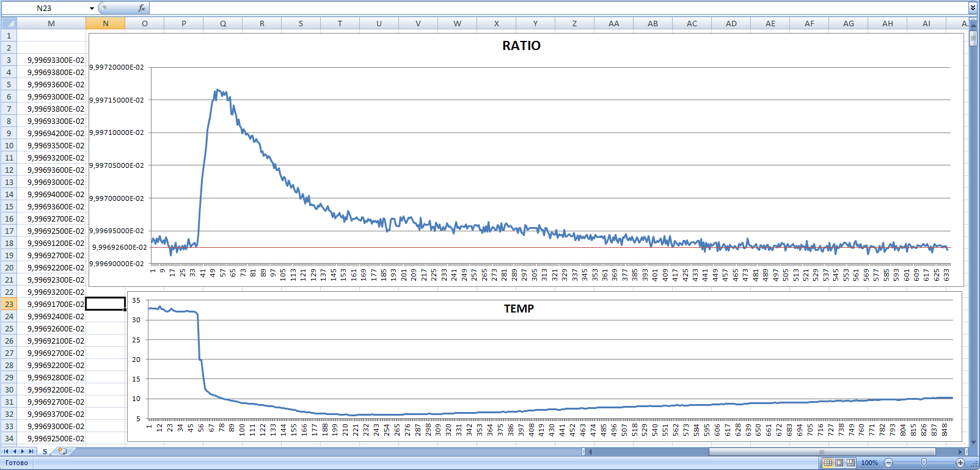This screenshot has height=470, width=980.
Task: Go to the last sheet tab arrow
Action: (31, 452)
